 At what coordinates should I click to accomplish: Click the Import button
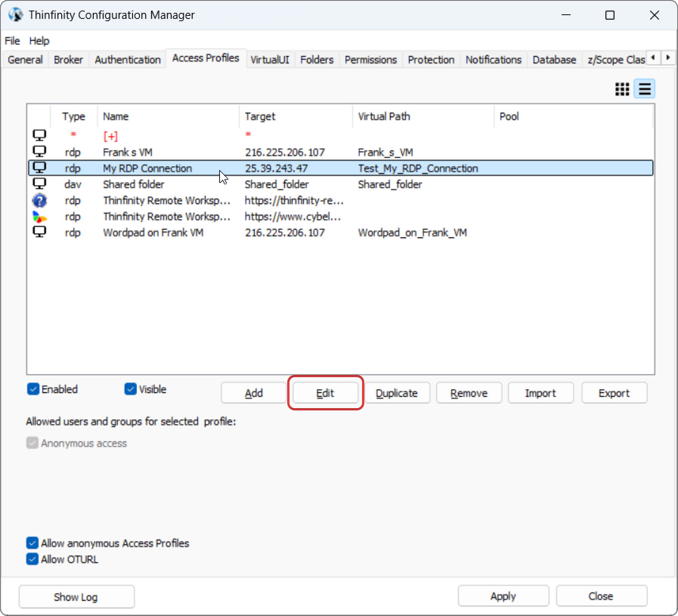[x=540, y=393]
